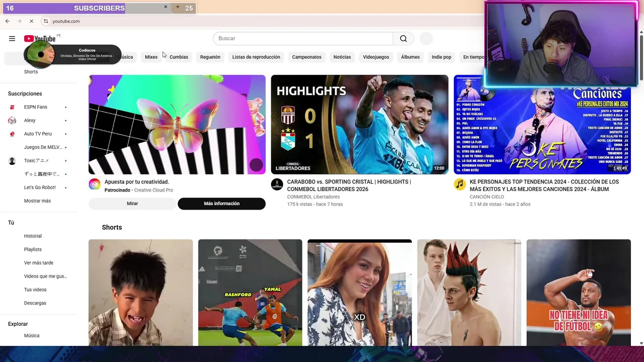Play KE Personajes Exitos Mix thumbnail

coord(542,125)
